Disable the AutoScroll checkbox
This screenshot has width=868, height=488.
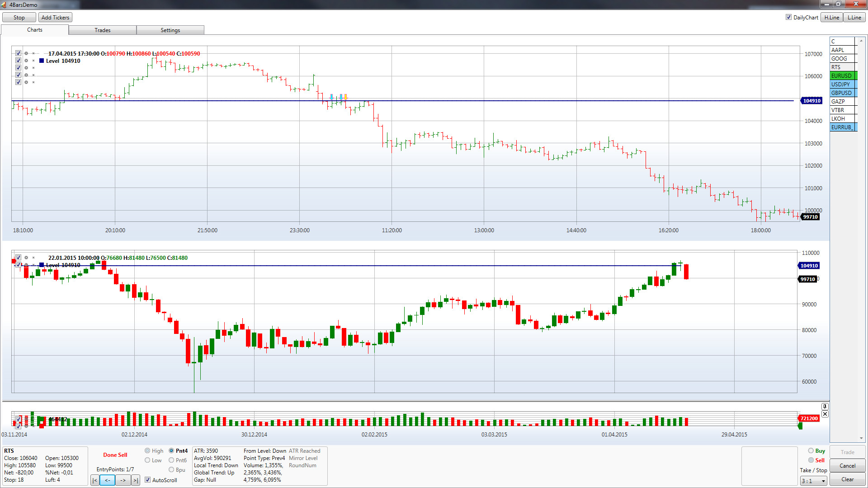coord(147,480)
